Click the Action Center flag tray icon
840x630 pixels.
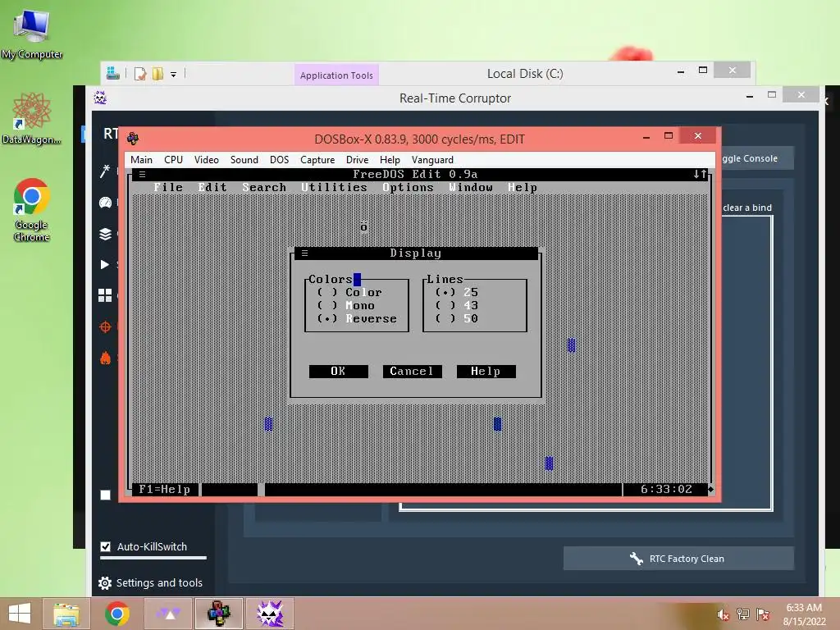click(x=763, y=614)
